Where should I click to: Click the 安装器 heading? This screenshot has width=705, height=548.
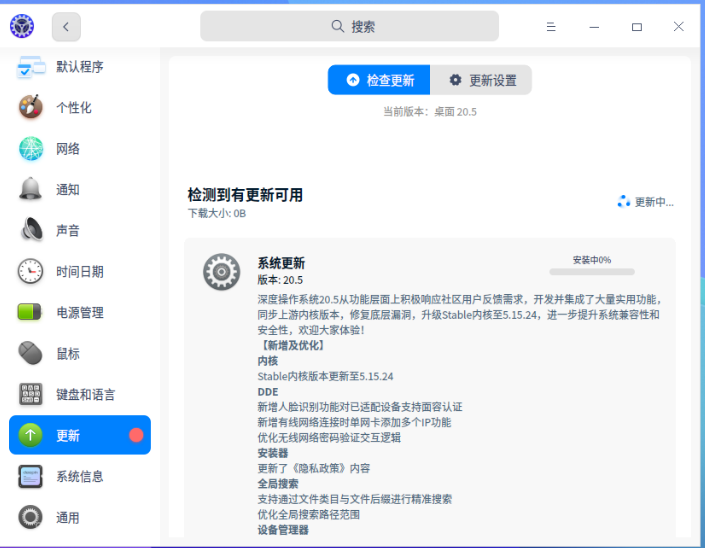272,453
